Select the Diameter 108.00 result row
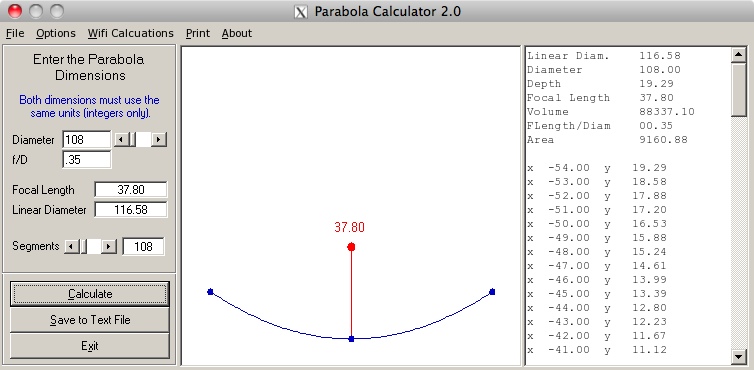The height and width of the screenshot is (370, 754). click(604, 70)
